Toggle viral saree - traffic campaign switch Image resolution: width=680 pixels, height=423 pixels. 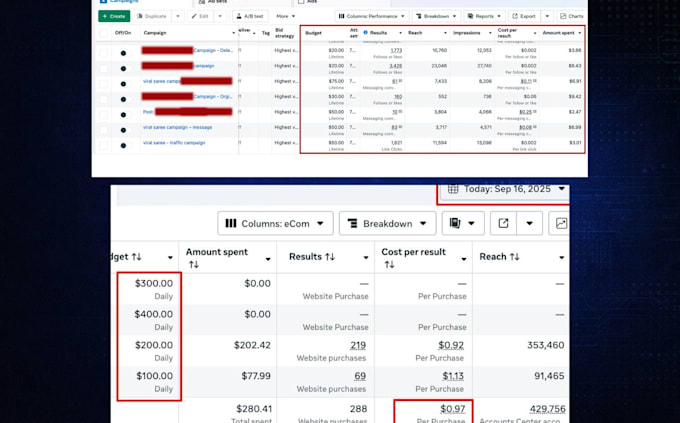pos(125,145)
